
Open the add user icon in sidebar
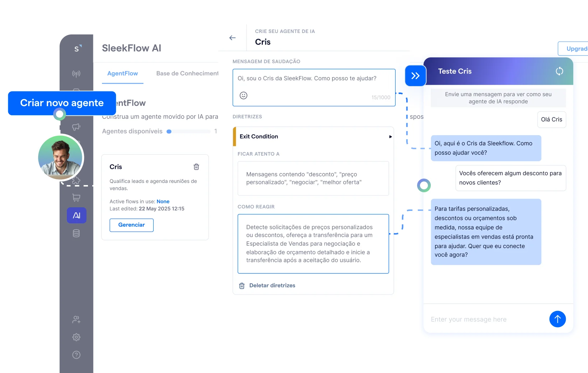(76, 319)
